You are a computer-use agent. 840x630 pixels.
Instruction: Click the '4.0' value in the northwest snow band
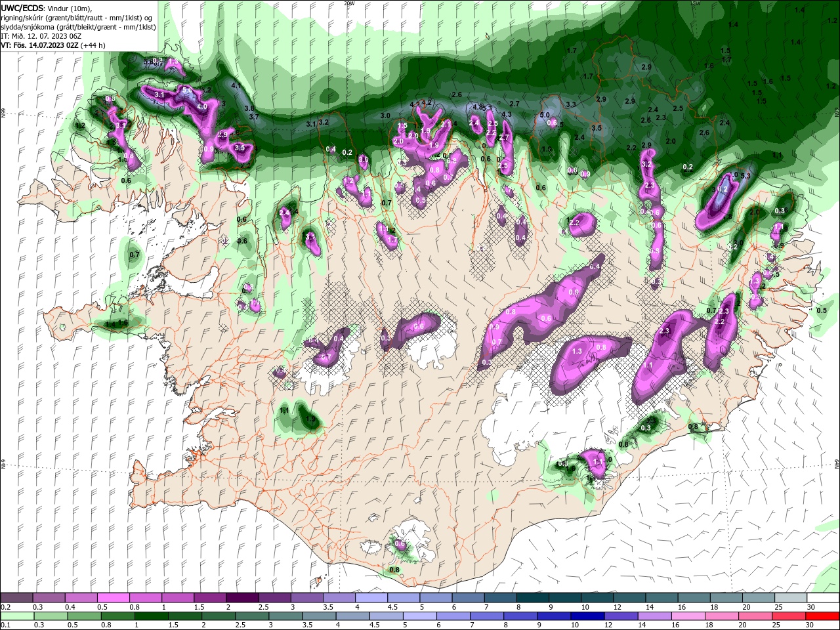click(x=202, y=106)
